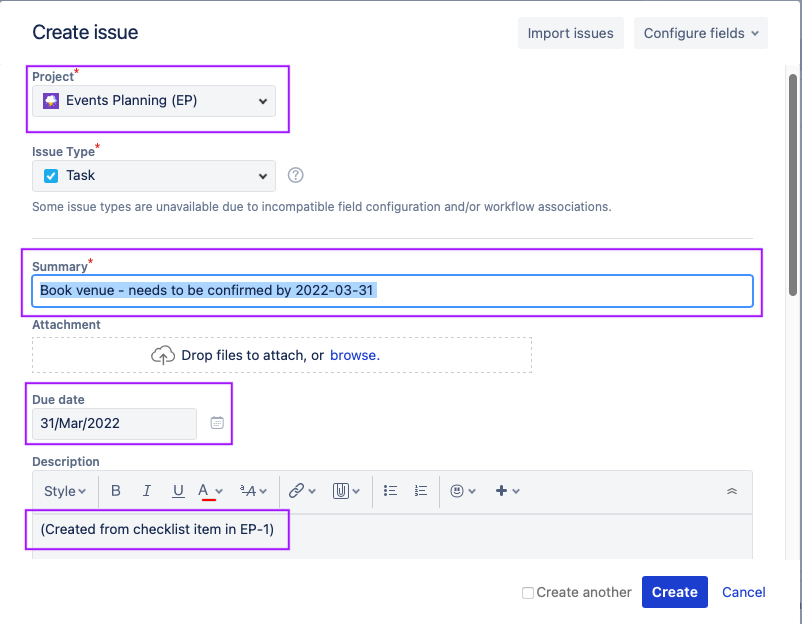Insert a bullet list in description

tap(391, 491)
